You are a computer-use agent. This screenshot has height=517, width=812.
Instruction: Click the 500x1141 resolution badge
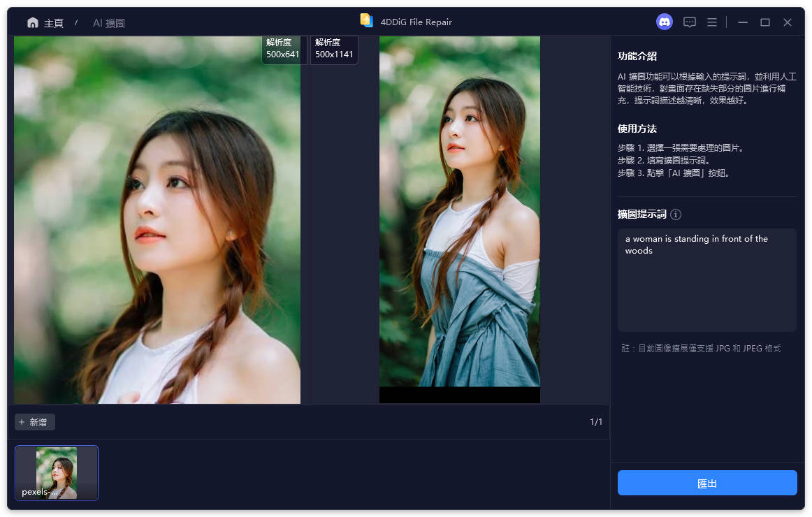[333, 50]
